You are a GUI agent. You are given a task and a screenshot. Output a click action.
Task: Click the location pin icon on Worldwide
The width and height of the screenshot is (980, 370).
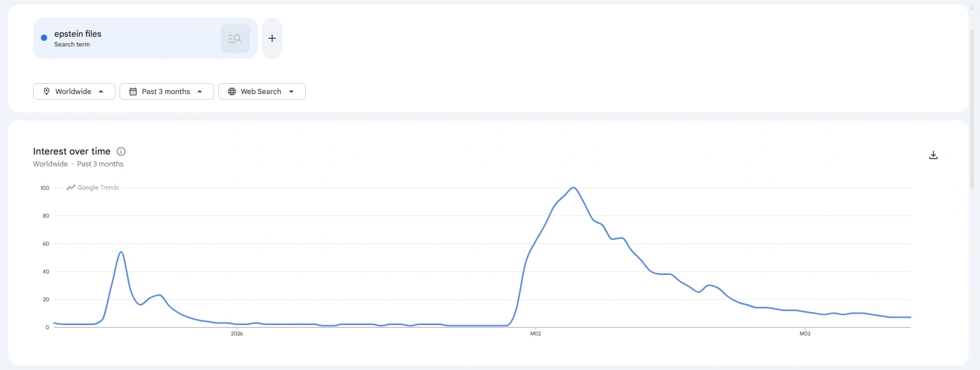(47, 91)
